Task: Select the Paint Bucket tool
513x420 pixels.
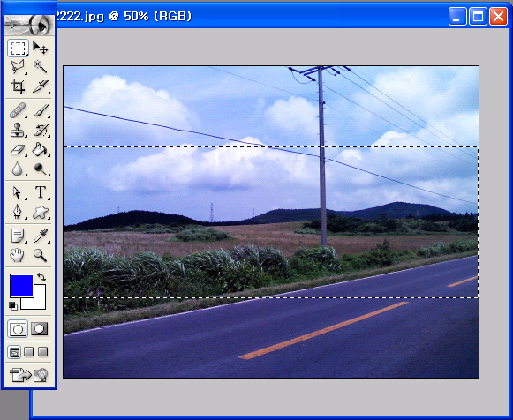Action: click(x=41, y=150)
